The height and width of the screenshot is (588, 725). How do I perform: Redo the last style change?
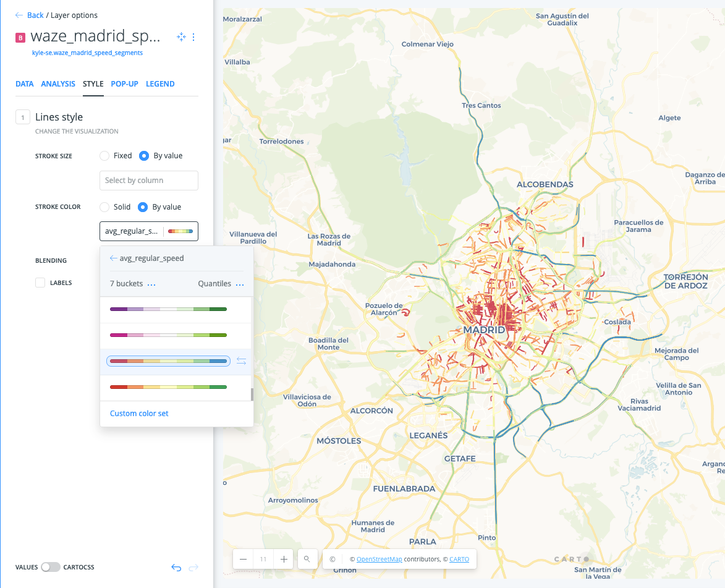(193, 567)
